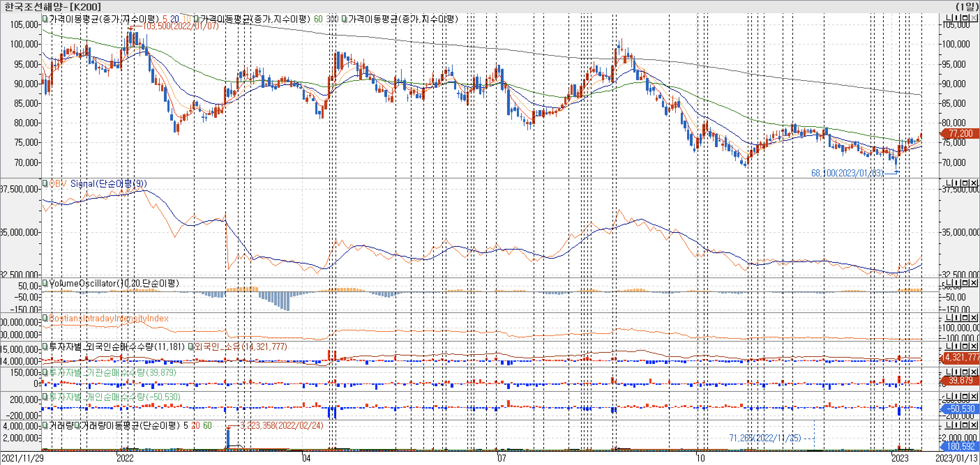Close the VolumeOscillator indicator panel
This screenshot has height=465, width=980.
point(973,283)
